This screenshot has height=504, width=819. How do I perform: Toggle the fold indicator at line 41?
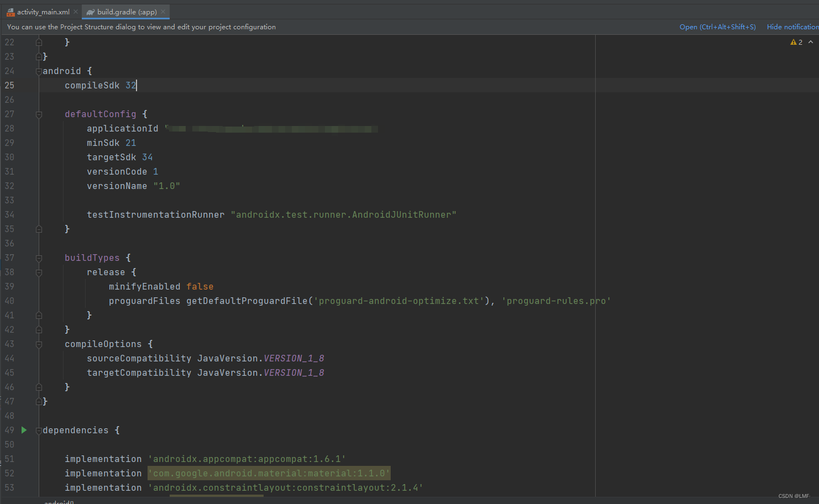point(38,315)
